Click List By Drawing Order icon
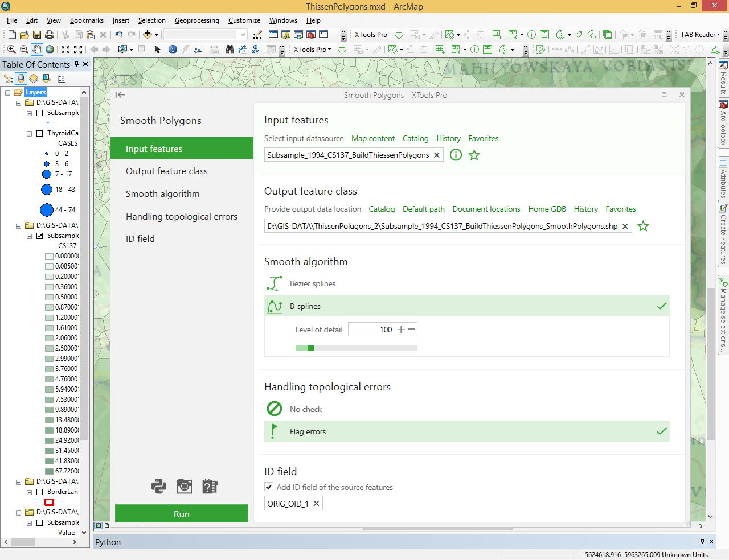Screen dimensions: 729x560 coord(9,79)
